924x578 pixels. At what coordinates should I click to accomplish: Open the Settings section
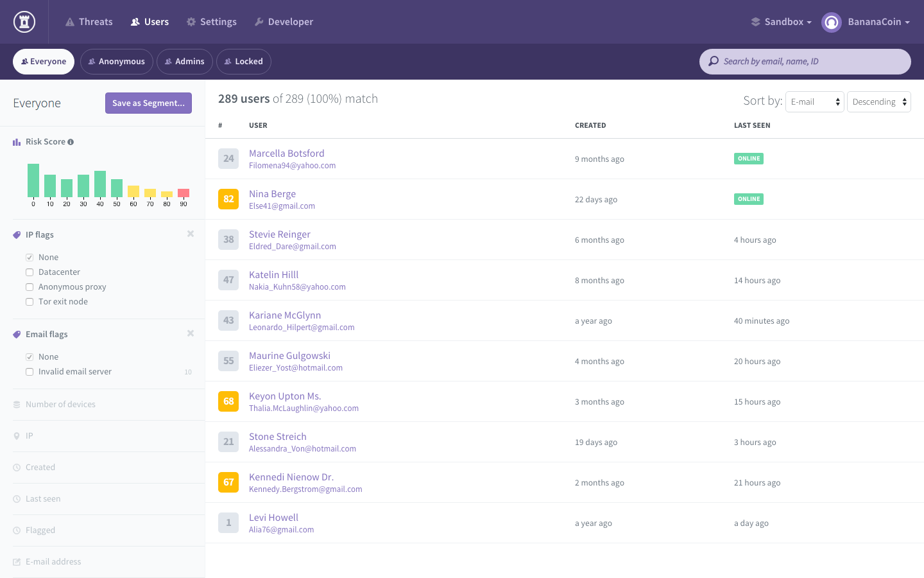point(212,22)
